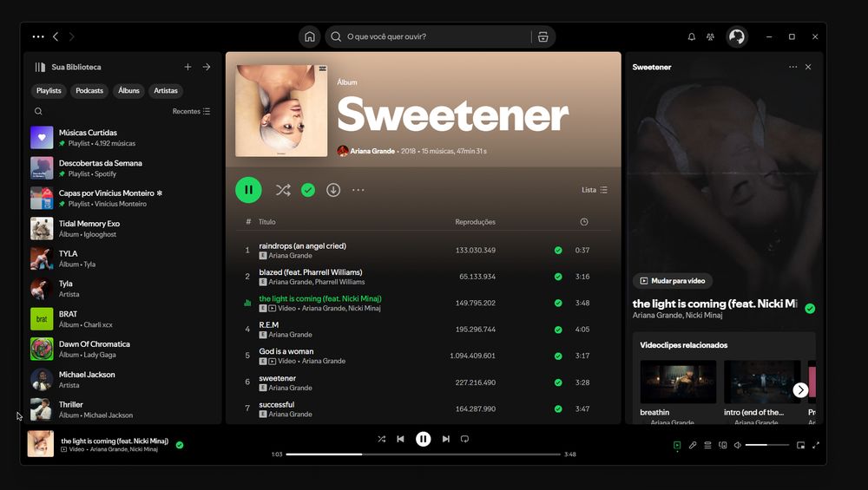Open Pharrell Williams artist link under blazed

pos(339,282)
